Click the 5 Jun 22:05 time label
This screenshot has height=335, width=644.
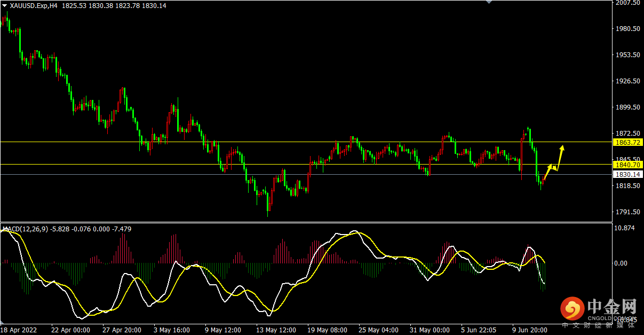click(480, 330)
